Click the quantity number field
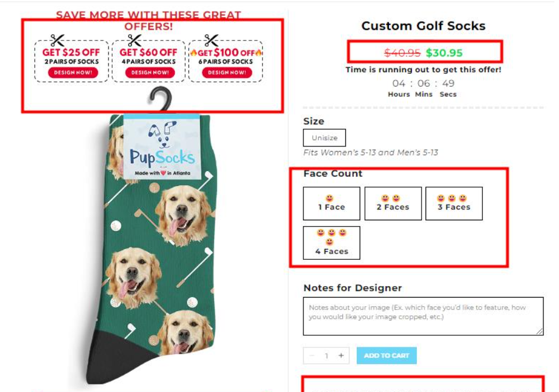Viewport: 559px width, 392px height. tap(326, 356)
